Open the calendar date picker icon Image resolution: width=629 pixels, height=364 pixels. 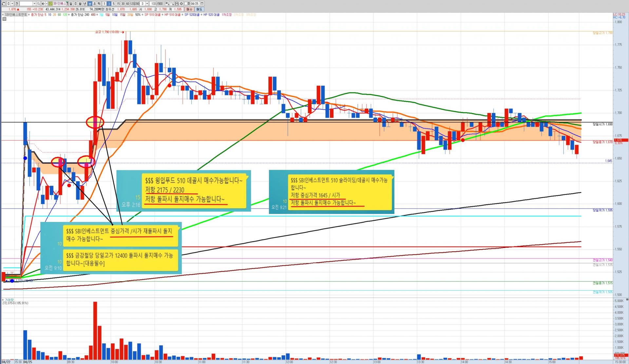pos(202,4)
